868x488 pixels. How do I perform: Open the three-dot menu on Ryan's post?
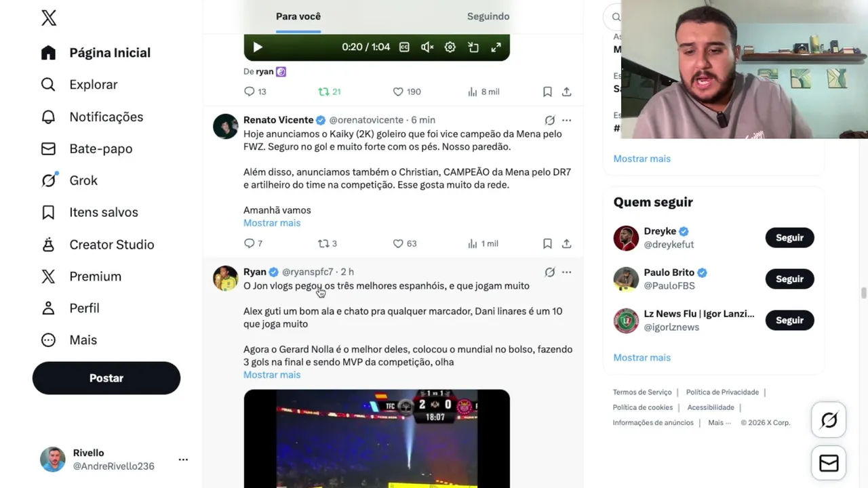click(567, 272)
